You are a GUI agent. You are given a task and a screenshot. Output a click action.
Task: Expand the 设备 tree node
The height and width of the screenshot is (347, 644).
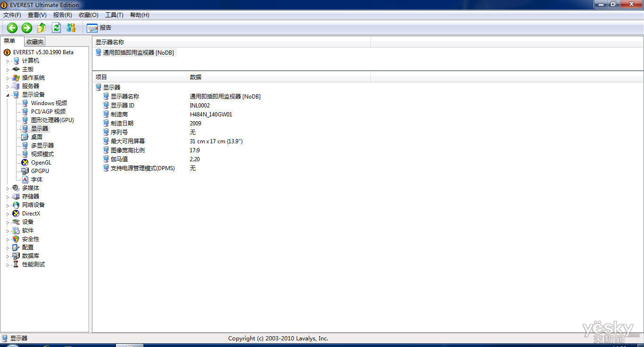pos(8,222)
